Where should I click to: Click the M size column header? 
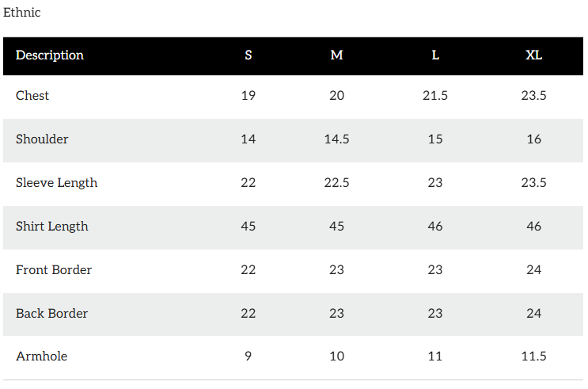pyautogui.click(x=336, y=55)
